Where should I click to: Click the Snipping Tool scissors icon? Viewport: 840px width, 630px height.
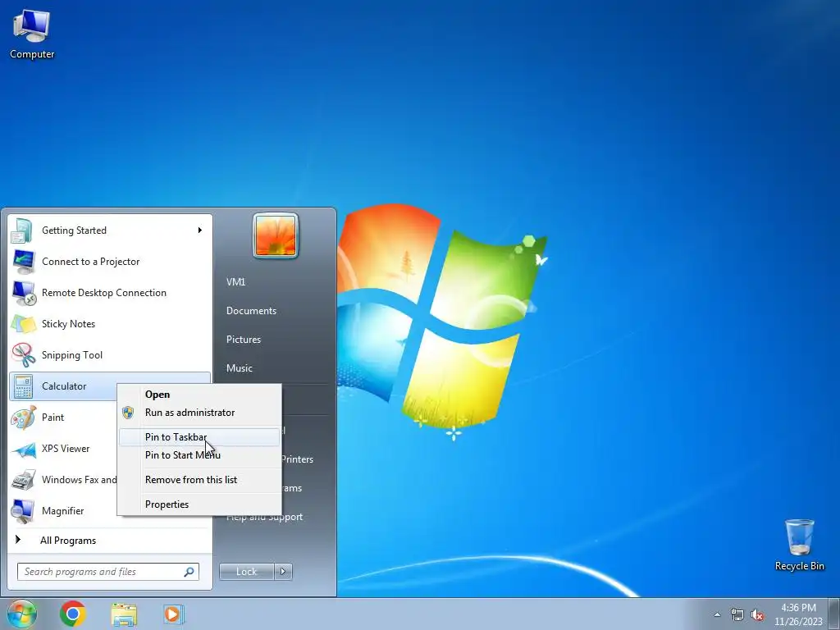point(23,354)
